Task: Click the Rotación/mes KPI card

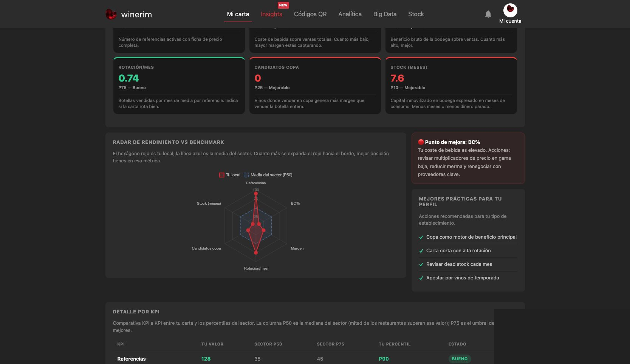Action: [179, 86]
